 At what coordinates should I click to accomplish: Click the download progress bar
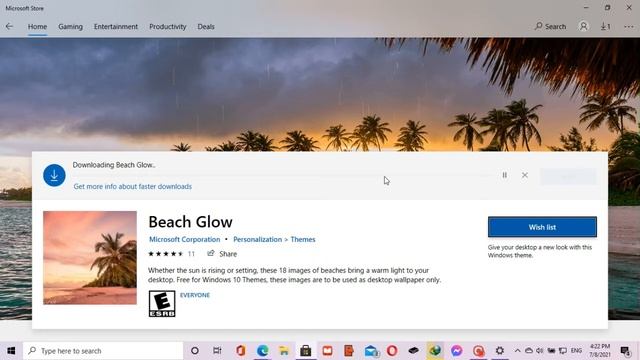tap(283, 176)
